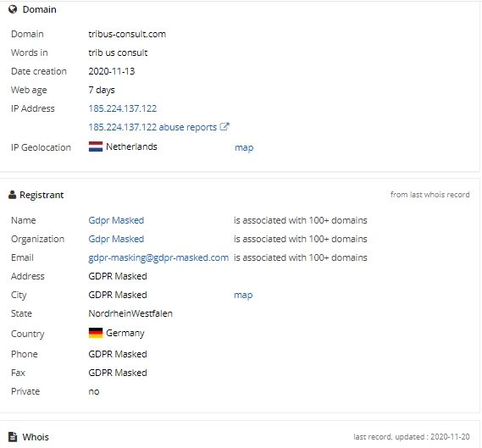Click the 'from last whois record' note
Screen dimensions: 482x448
(429, 195)
